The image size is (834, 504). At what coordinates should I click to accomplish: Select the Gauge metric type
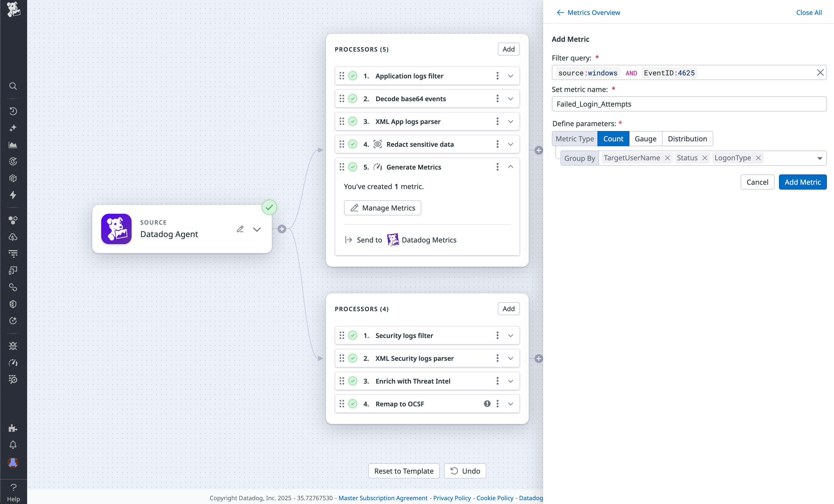[645, 139]
